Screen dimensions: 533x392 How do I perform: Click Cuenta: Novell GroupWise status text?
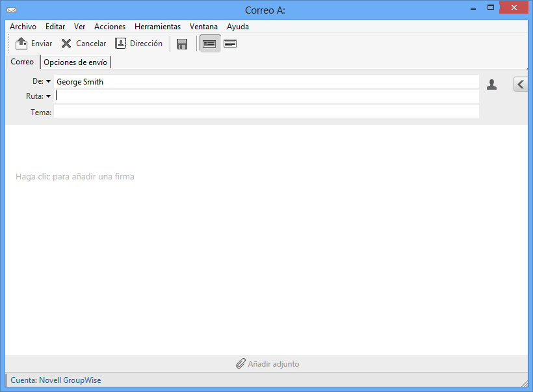(x=56, y=380)
